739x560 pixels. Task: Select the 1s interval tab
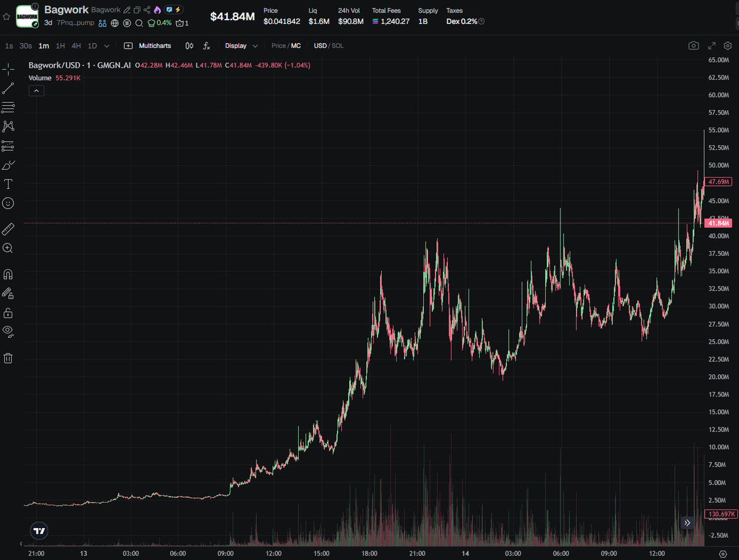[x=9, y=46]
